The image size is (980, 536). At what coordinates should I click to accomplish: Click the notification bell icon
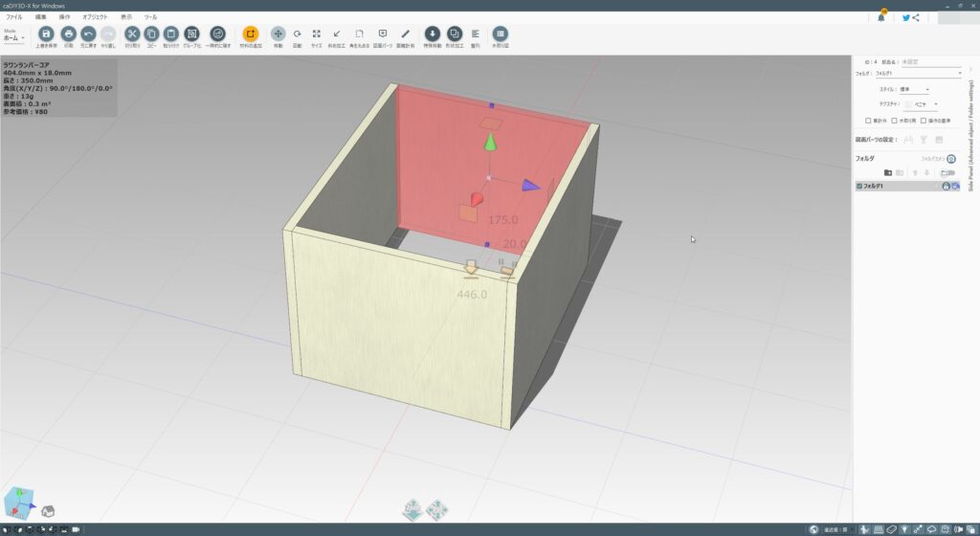pyautogui.click(x=881, y=17)
